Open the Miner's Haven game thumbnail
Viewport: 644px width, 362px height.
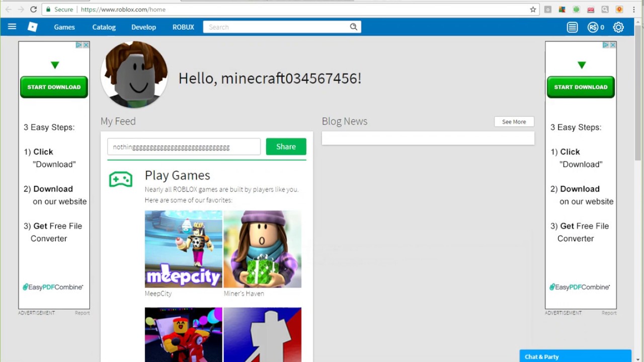(x=263, y=249)
